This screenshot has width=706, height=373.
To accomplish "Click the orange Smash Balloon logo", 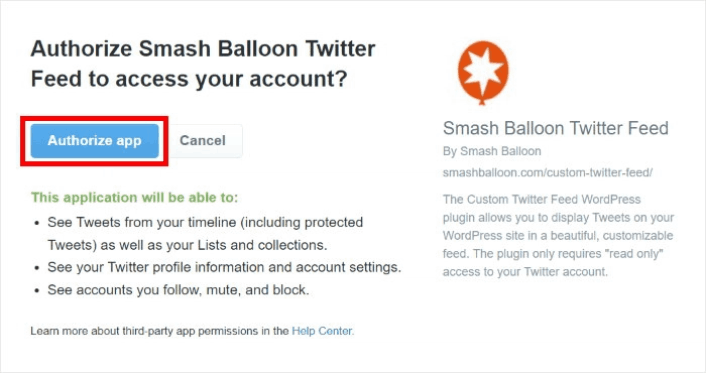I will tap(483, 73).
